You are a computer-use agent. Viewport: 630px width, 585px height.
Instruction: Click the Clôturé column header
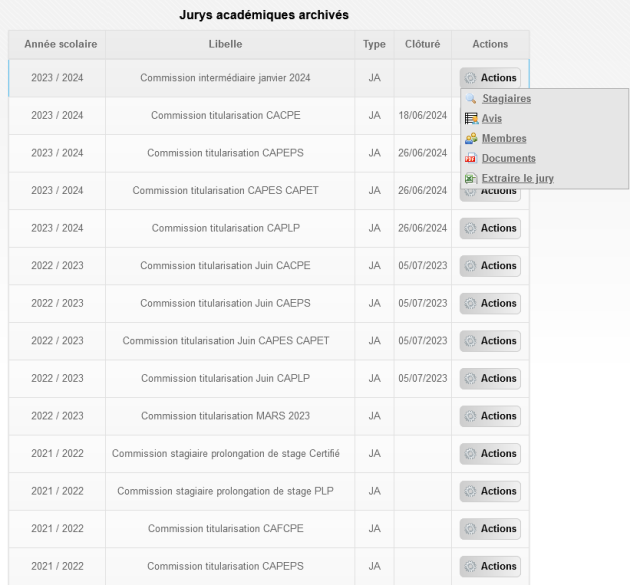pos(422,45)
